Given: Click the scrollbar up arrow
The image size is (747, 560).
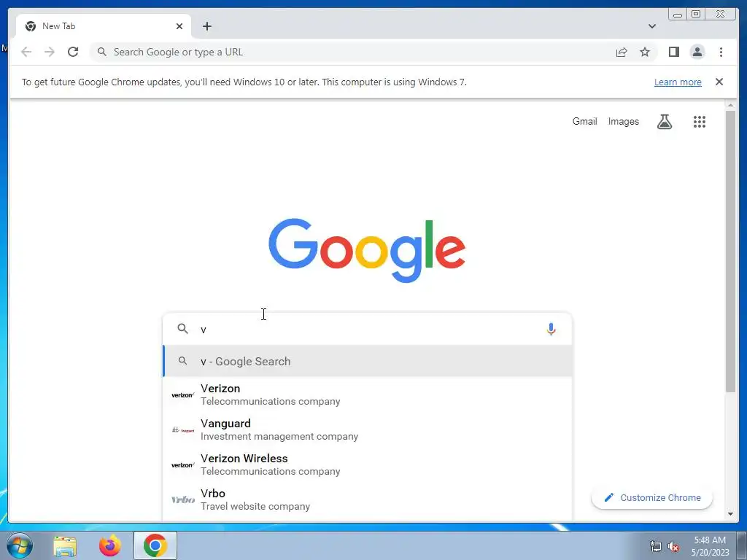Looking at the screenshot, I should point(730,105).
